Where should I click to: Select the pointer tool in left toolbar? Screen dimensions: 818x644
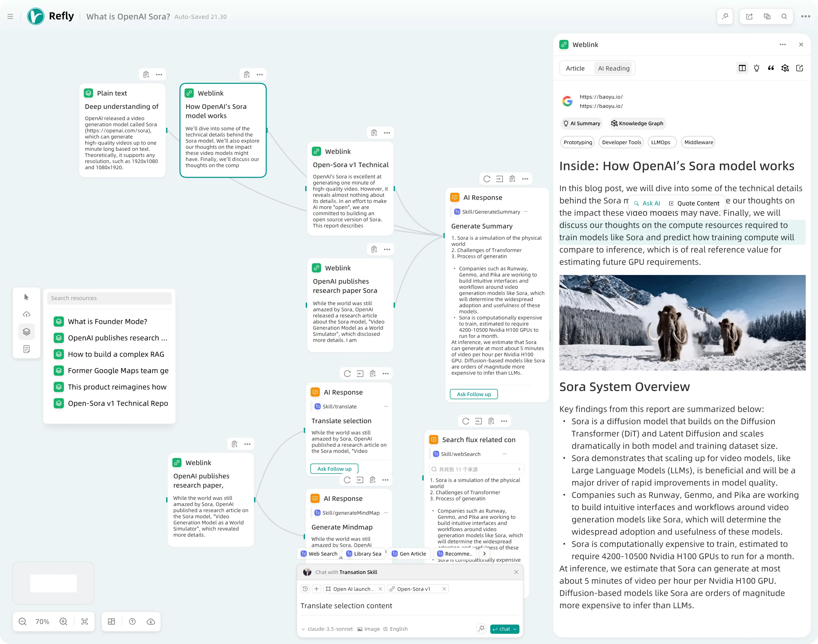tap(26, 297)
